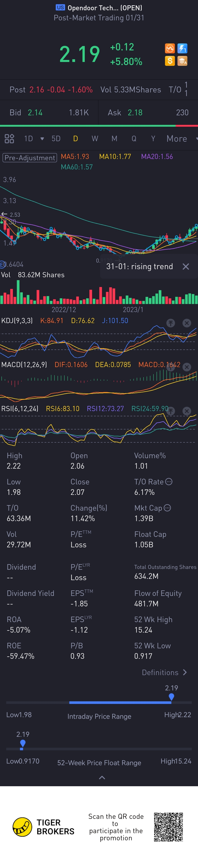Tap the 52 Wk High 15.24 value

[143, 630]
